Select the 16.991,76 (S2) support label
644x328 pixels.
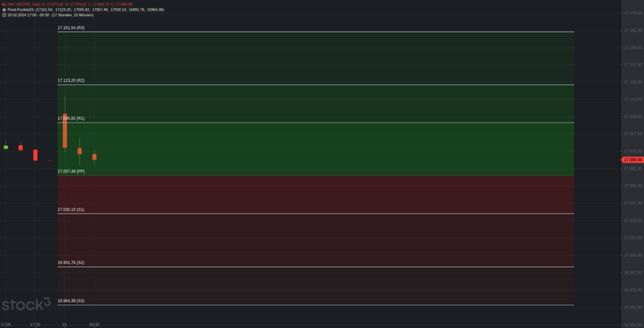pos(71,263)
